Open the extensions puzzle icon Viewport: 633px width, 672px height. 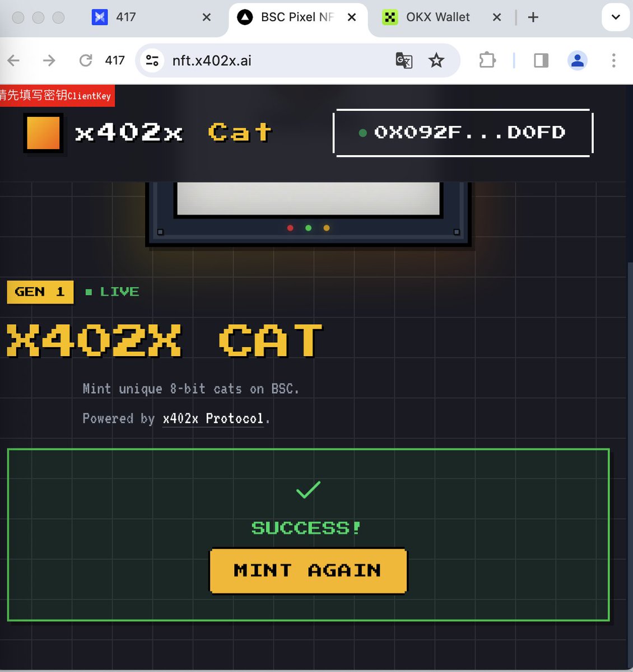coord(487,60)
